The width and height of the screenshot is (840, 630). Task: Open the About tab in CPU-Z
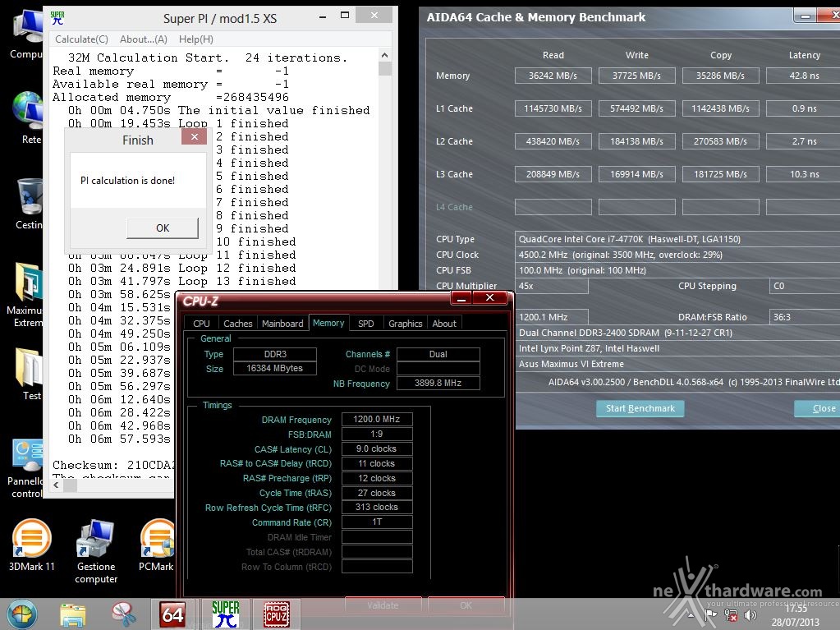pos(444,324)
